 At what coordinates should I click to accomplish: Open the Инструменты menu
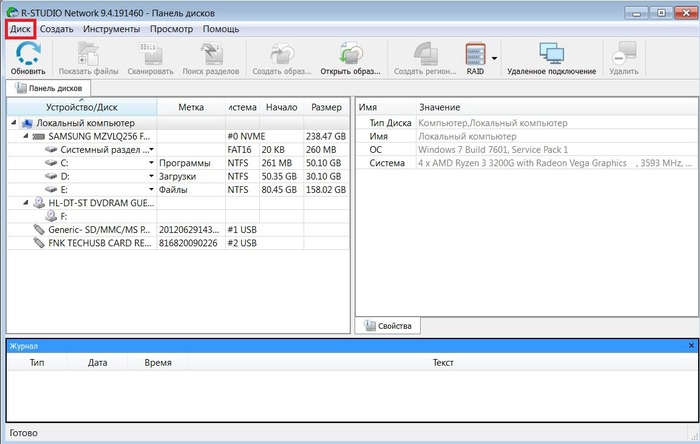(111, 29)
